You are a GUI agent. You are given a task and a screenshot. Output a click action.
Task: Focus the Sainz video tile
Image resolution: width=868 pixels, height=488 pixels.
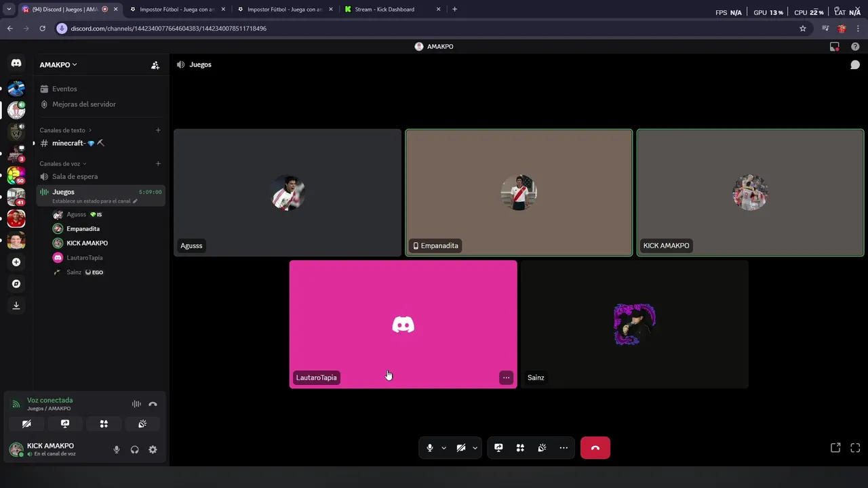coord(635,324)
